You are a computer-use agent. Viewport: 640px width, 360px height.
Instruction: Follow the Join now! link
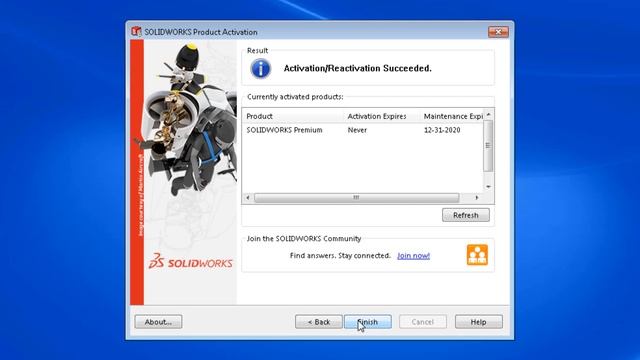pyautogui.click(x=413, y=256)
